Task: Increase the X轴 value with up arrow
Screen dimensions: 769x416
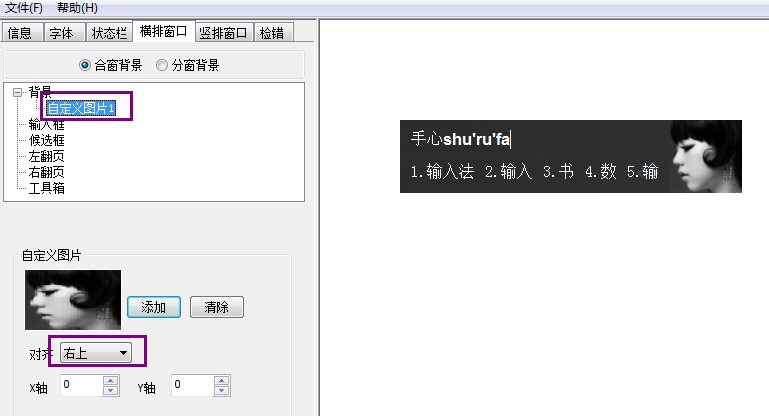Action: tap(111, 381)
